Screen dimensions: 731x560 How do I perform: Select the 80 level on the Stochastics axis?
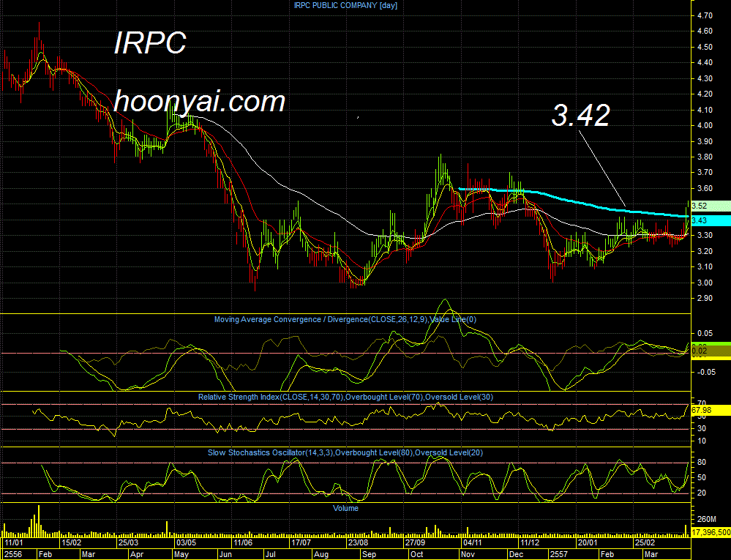701,463
